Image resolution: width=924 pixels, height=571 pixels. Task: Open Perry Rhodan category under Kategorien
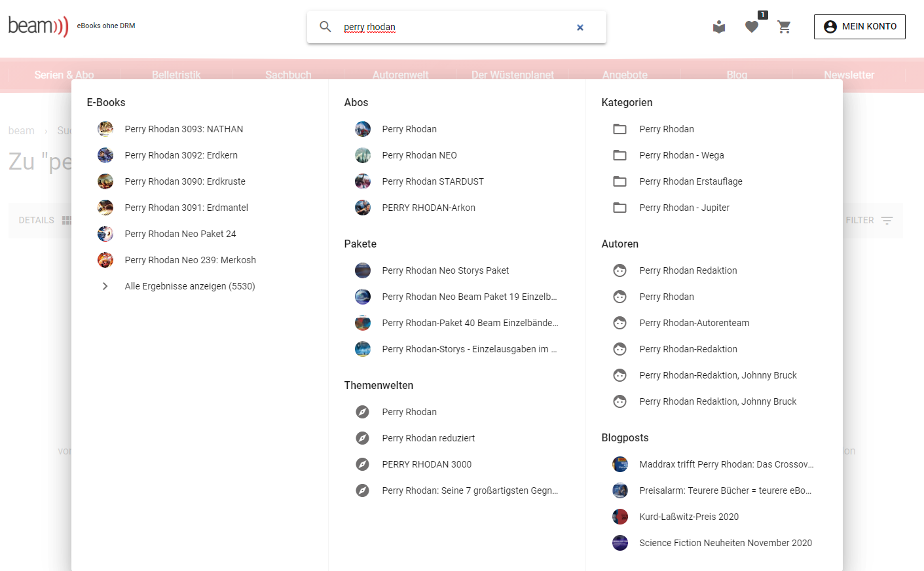666,129
